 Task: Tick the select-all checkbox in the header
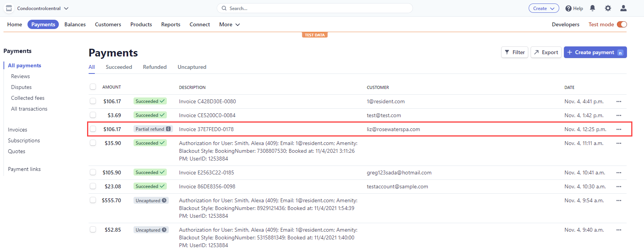pos(93,87)
